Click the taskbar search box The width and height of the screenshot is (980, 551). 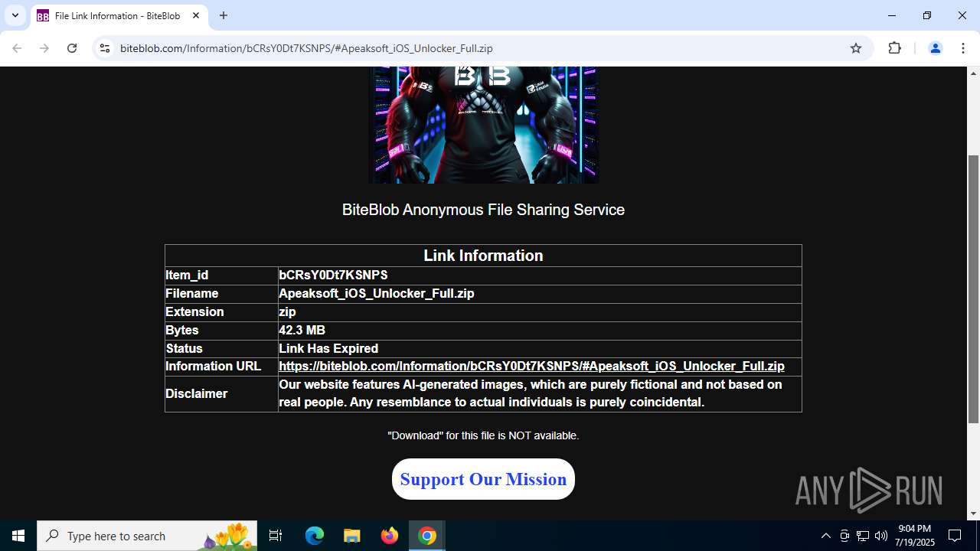(147, 536)
